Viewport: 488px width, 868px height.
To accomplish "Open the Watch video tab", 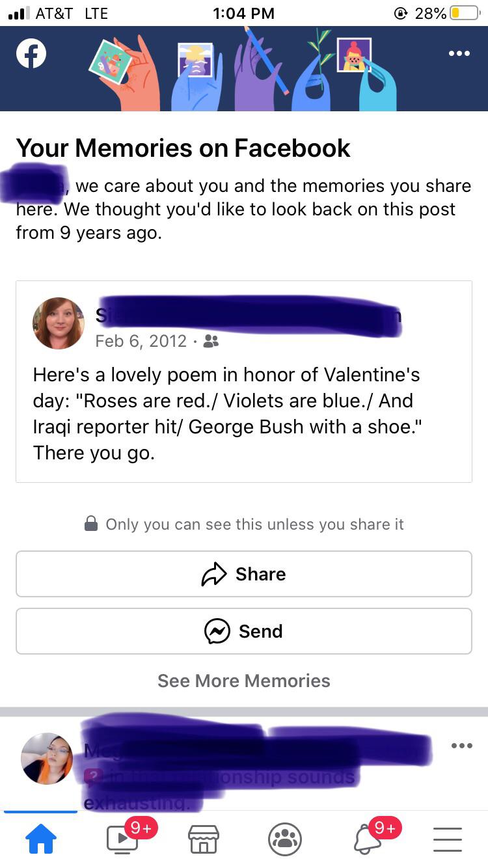I will 122,839.
